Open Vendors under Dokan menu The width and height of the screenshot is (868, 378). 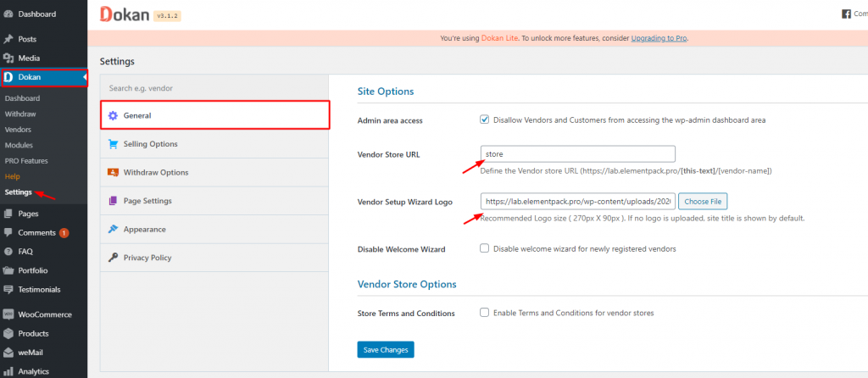click(x=18, y=130)
